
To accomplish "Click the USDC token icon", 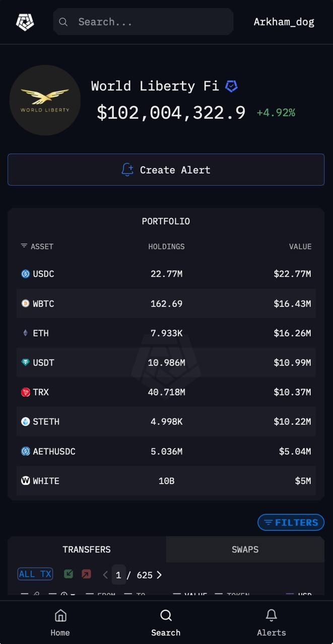I will click(26, 274).
